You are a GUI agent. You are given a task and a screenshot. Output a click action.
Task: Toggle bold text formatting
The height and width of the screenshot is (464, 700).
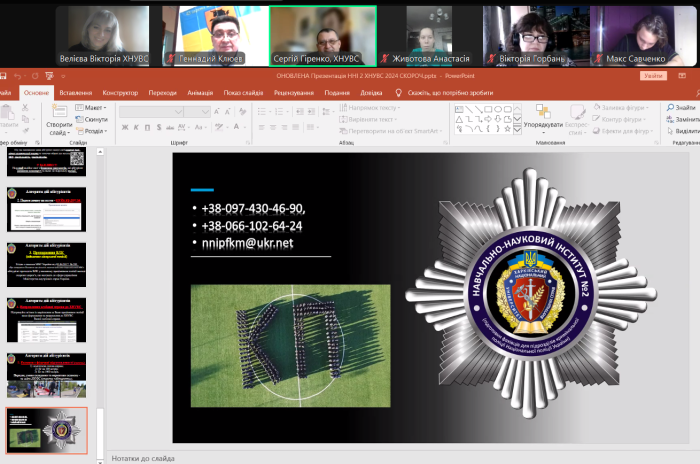(123, 127)
